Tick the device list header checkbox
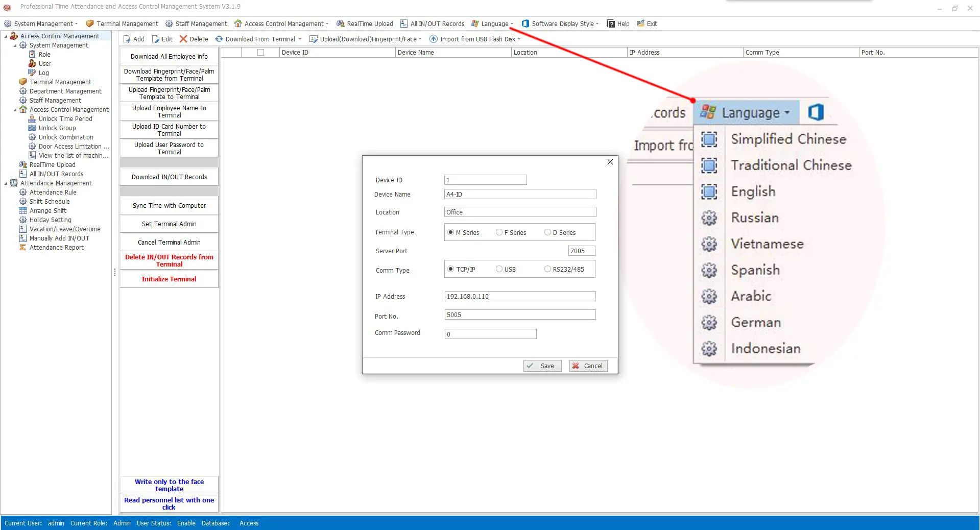Screen dimensions: 980x530 coord(260,53)
